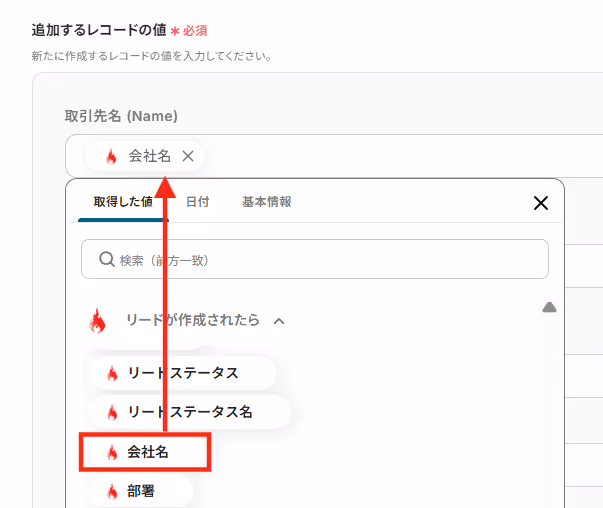Click the 取引先名 (Name) label
The width and height of the screenshot is (603, 508).
point(121,116)
